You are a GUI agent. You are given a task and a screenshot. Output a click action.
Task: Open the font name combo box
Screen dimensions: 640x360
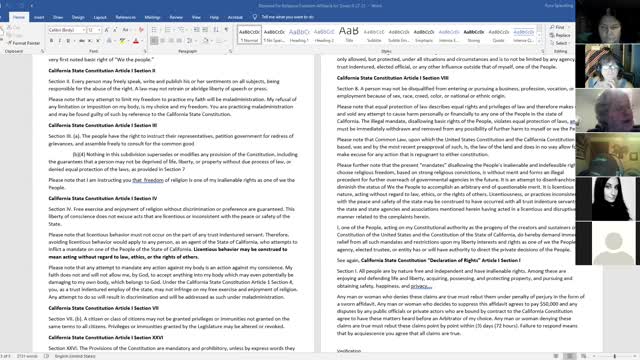(x=67, y=30)
